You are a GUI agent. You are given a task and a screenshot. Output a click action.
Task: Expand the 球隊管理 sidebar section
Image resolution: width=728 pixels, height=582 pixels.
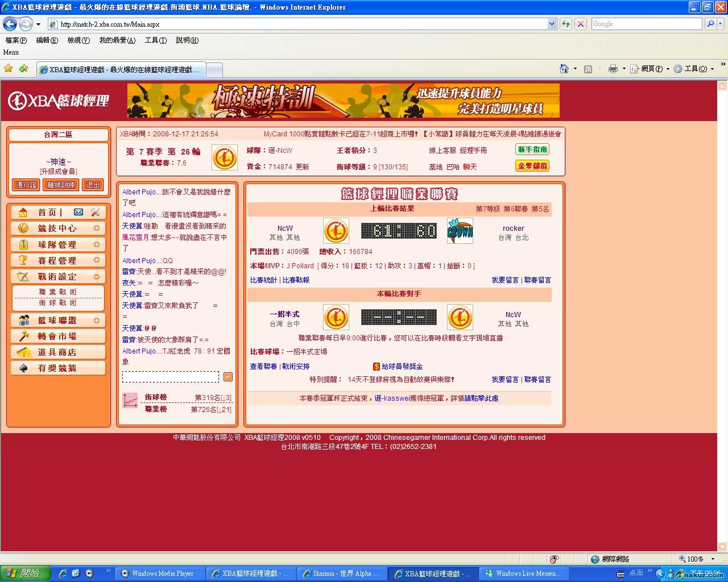point(97,244)
